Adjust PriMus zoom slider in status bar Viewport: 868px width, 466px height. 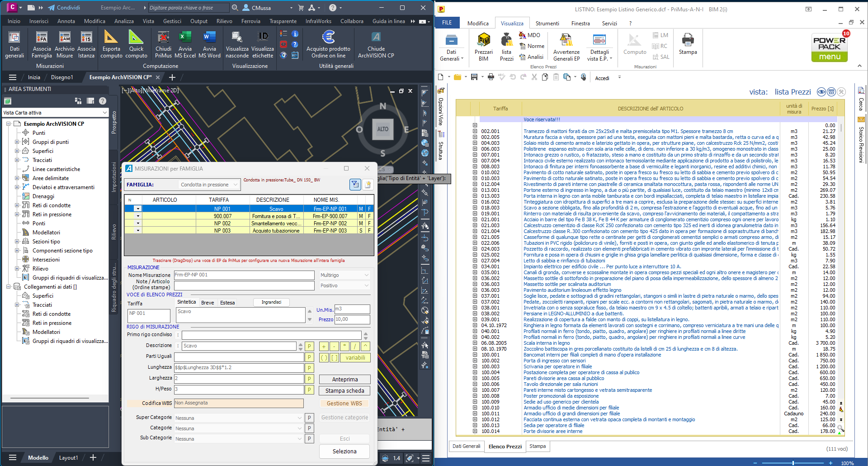pyautogui.click(x=793, y=463)
